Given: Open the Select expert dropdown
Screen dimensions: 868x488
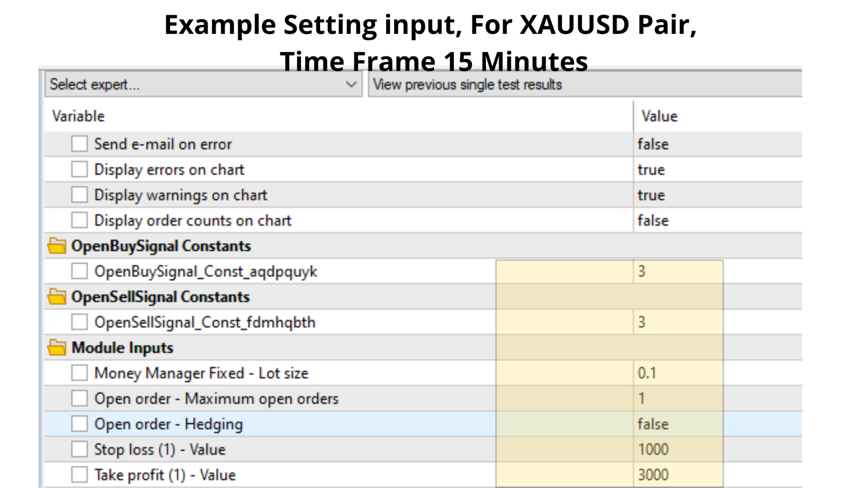Looking at the screenshot, I should tap(203, 84).
